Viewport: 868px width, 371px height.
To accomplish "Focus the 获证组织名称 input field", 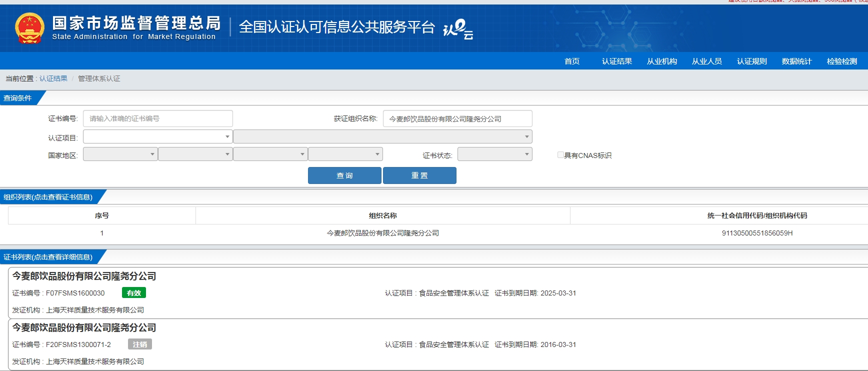I will [x=457, y=118].
